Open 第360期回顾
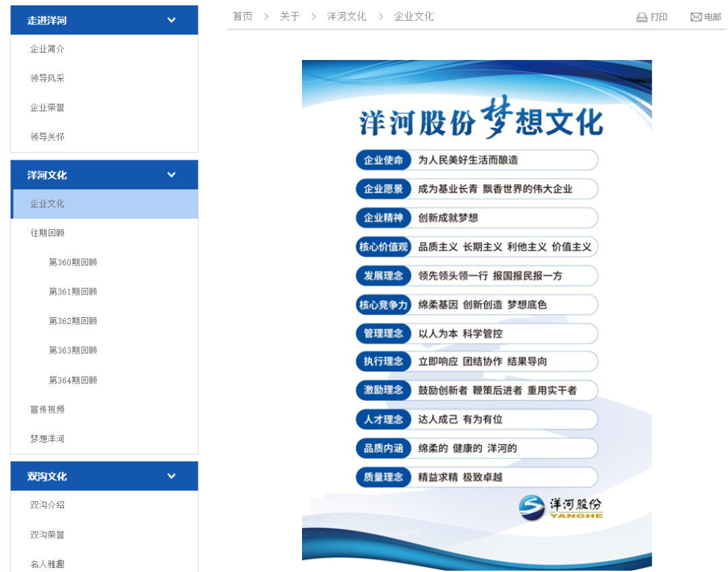 [73, 263]
